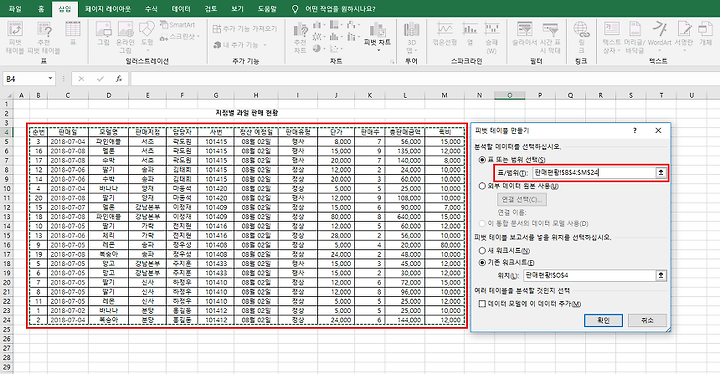
Task: Click the 표/범위 input field
Action: click(x=594, y=173)
